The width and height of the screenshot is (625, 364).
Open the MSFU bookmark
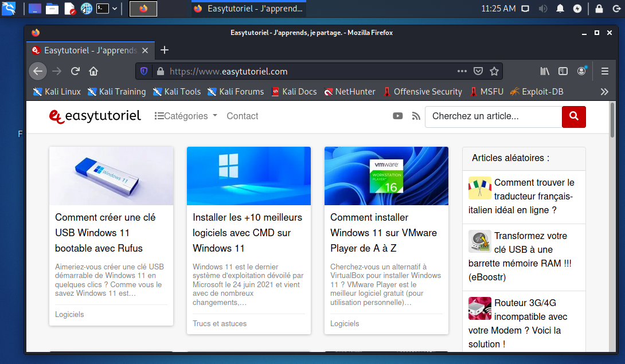point(486,92)
